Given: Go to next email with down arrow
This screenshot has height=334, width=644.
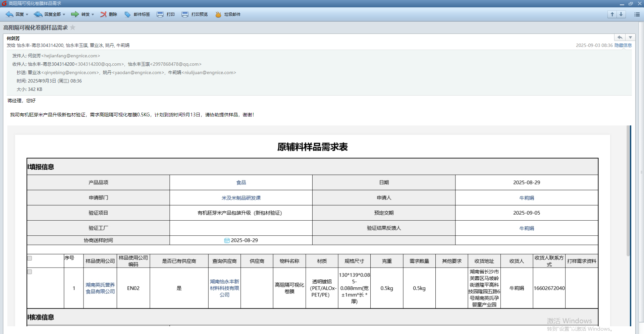Looking at the screenshot, I should pos(621,14).
